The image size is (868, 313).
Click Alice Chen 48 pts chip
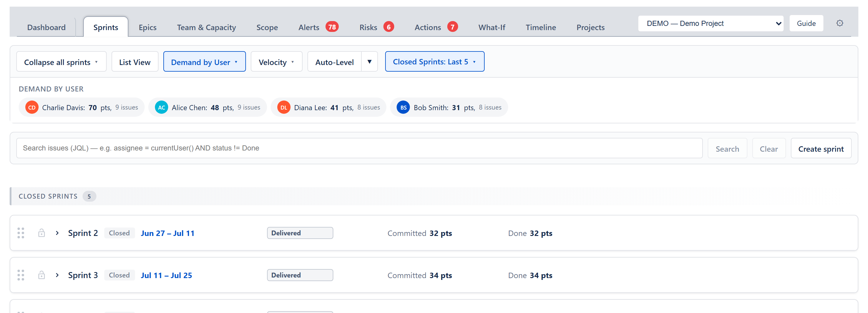[208, 107]
